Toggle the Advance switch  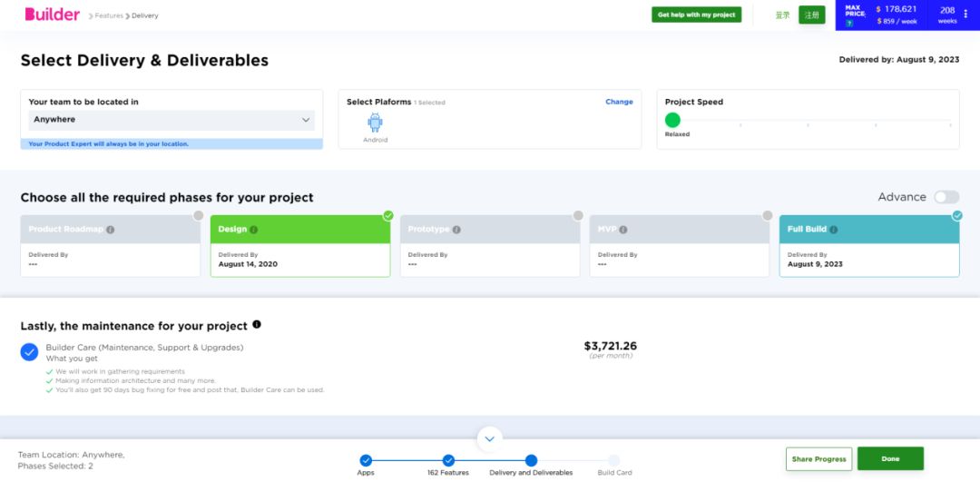click(946, 197)
